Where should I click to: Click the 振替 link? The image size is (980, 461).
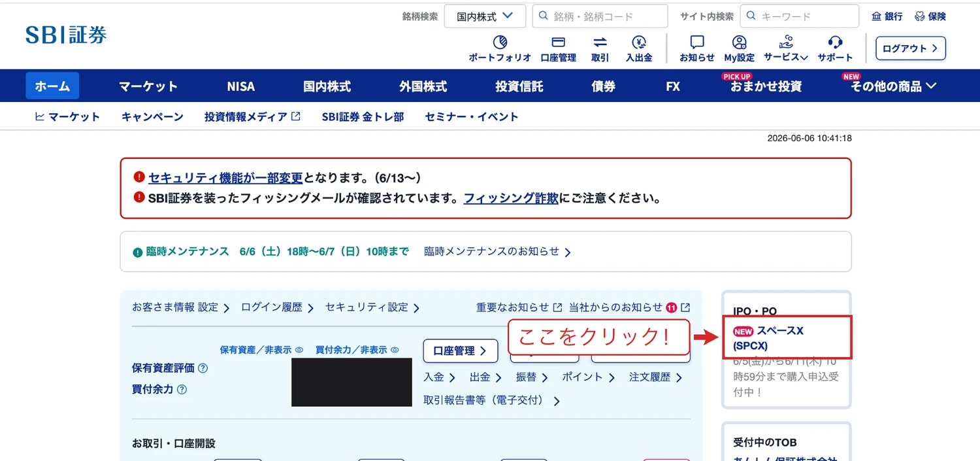tap(531, 377)
